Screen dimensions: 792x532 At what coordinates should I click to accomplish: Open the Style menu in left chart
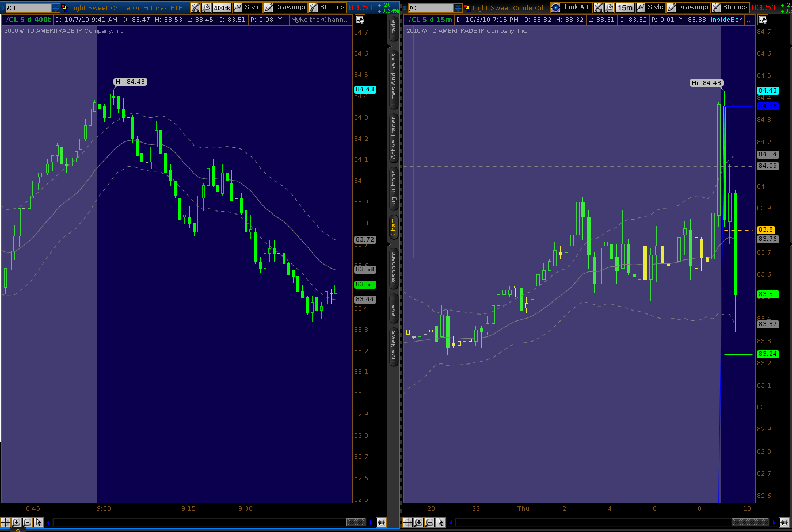point(248,7)
